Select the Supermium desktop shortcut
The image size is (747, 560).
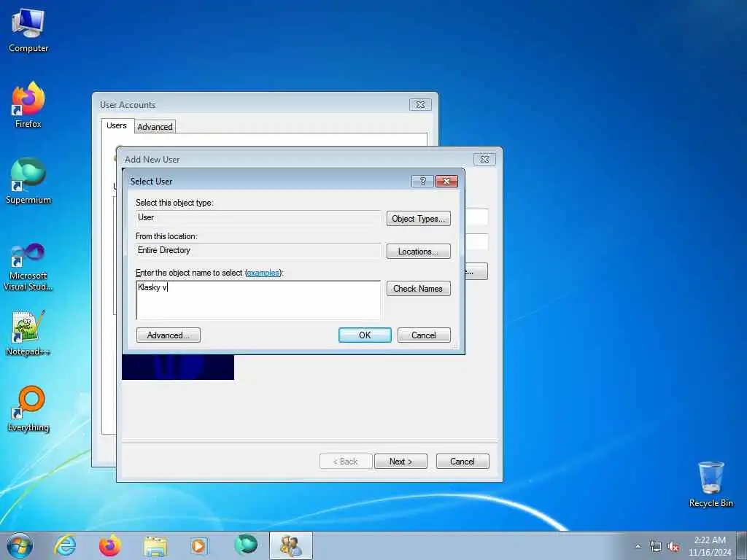(x=28, y=182)
